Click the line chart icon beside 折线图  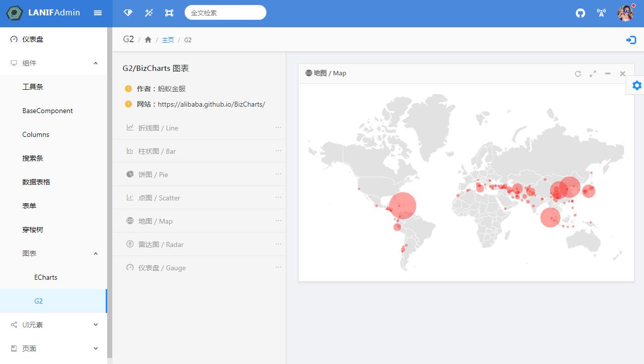[x=130, y=127]
